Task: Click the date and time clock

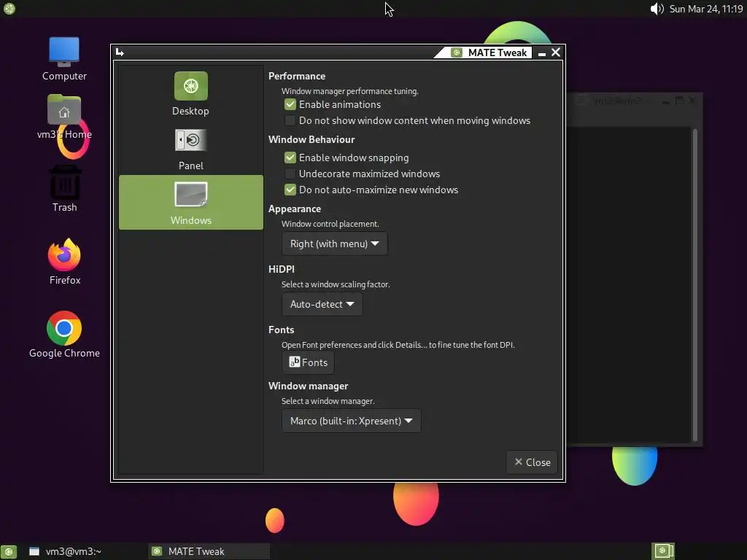Action: click(706, 9)
